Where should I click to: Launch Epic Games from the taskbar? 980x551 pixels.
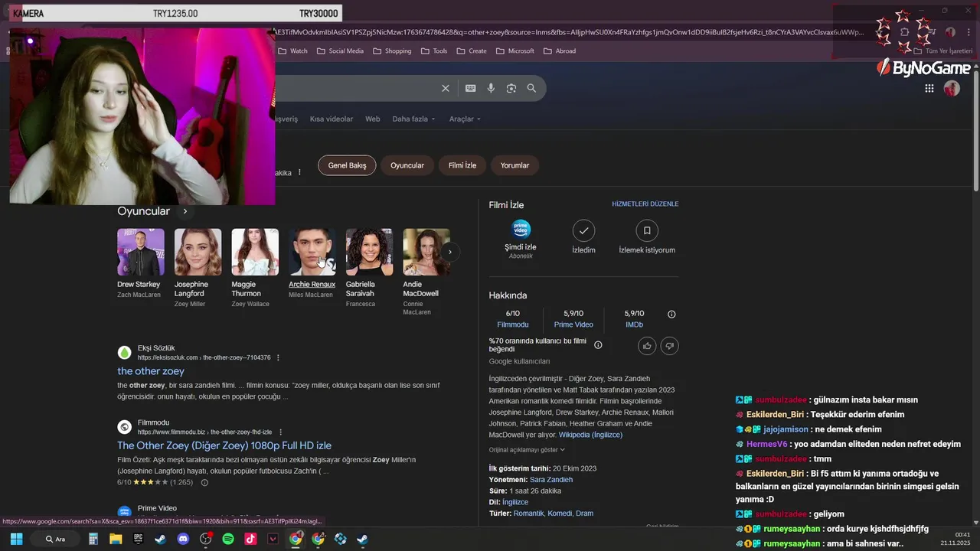point(138,539)
